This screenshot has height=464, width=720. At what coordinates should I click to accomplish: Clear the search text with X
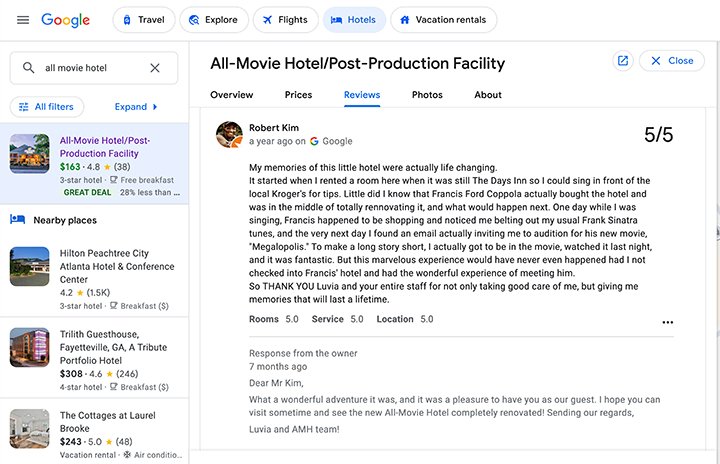[155, 68]
